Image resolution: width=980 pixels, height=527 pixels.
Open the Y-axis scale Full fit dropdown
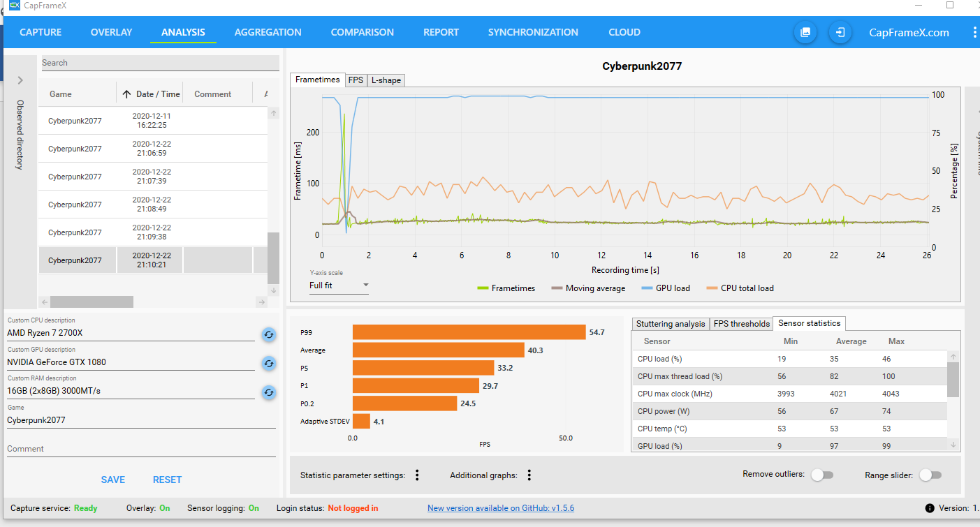(339, 285)
